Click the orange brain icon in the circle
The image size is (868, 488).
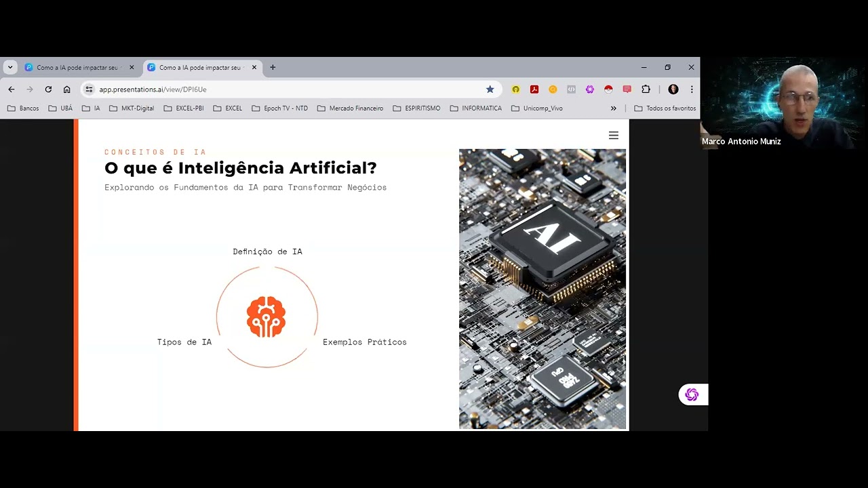[267, 317]
